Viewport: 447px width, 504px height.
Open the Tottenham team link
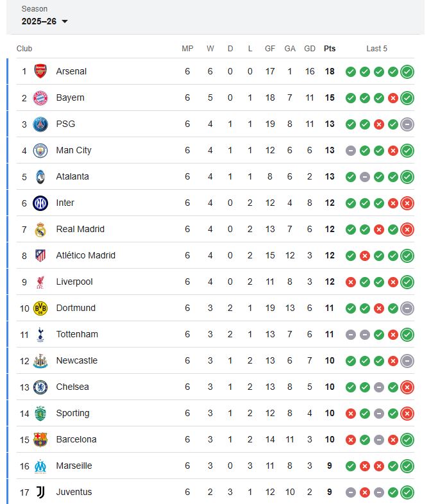tap(77, 334)
